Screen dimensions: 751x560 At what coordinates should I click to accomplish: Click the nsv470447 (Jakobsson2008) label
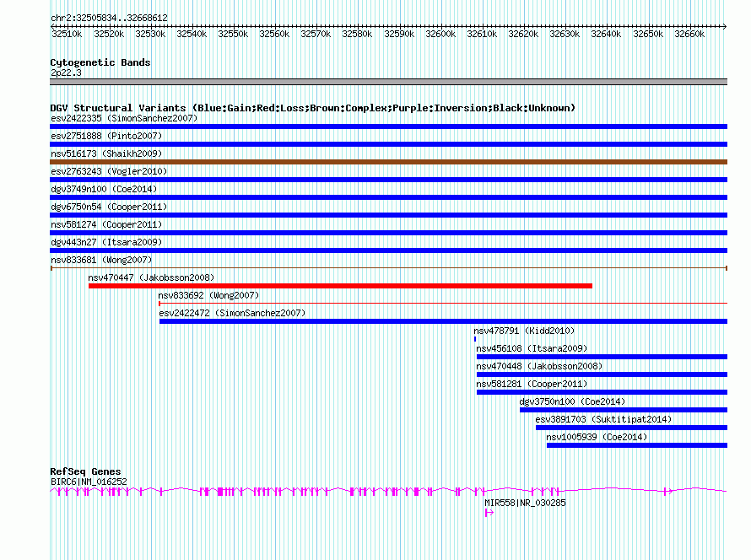151,277
